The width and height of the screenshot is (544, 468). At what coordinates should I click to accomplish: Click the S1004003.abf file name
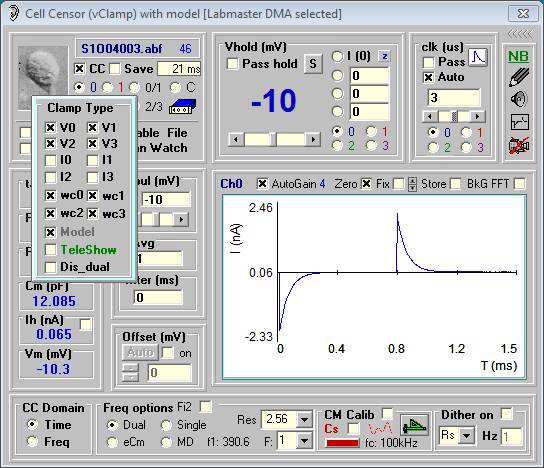pos(121,48)
